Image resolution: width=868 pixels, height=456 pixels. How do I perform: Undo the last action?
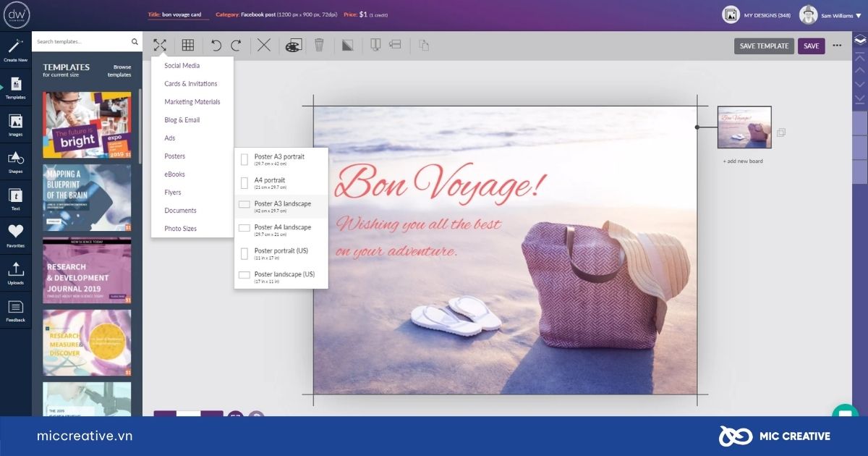coord(215,45)
